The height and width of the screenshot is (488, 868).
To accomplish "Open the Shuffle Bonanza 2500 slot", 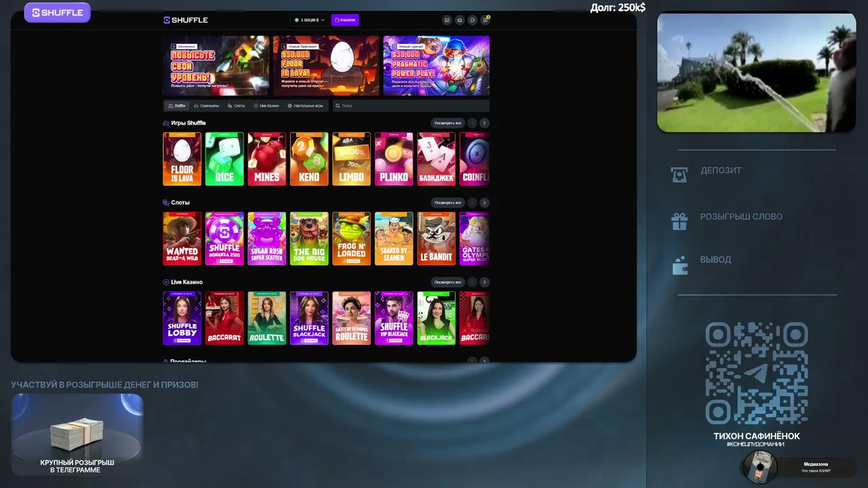I will click(x=224, y=239).
